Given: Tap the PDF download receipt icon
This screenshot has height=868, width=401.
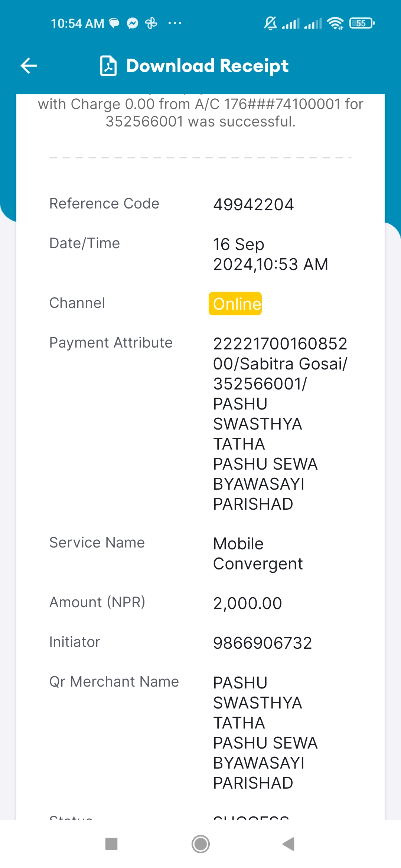Looking at the screenshot, I should [x=108, y=66].
